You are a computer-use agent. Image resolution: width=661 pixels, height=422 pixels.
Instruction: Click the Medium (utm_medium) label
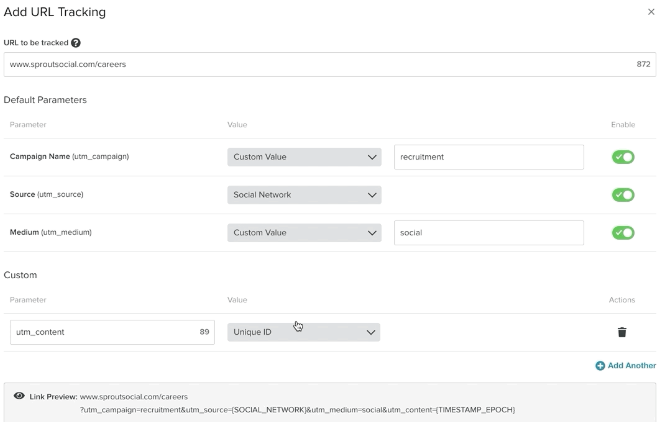(50, 233)
